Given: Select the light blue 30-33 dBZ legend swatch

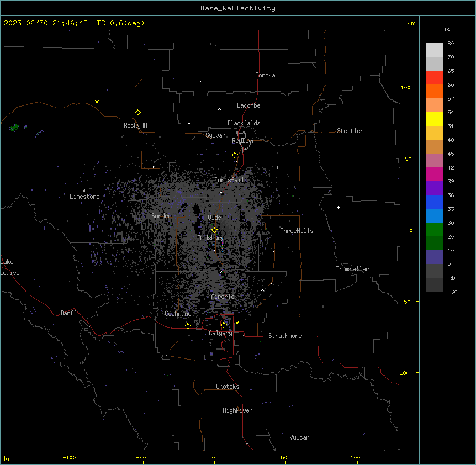Looking at the screenshot, I should 434,216.
